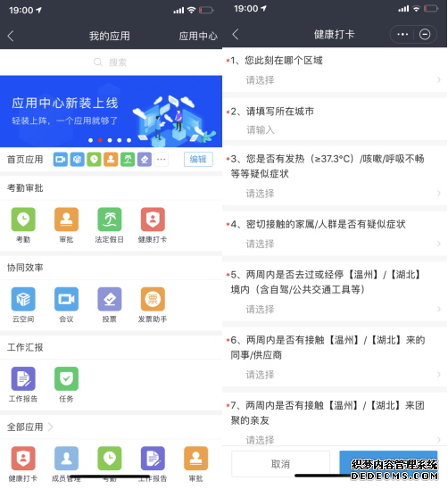
Task: Select the last carousel dot on banner
Action: [129, 140]
